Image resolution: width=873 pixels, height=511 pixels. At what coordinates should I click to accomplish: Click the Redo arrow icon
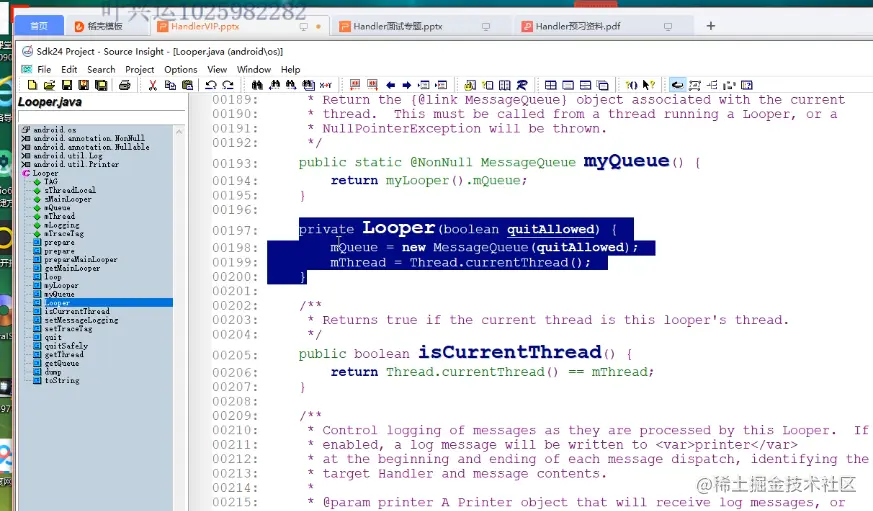228,85
